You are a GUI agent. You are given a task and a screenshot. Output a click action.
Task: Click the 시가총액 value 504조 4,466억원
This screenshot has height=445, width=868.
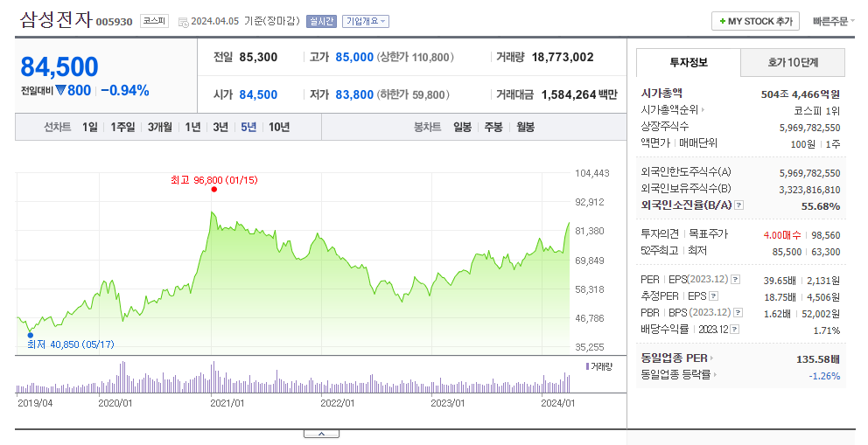(801, 94)
